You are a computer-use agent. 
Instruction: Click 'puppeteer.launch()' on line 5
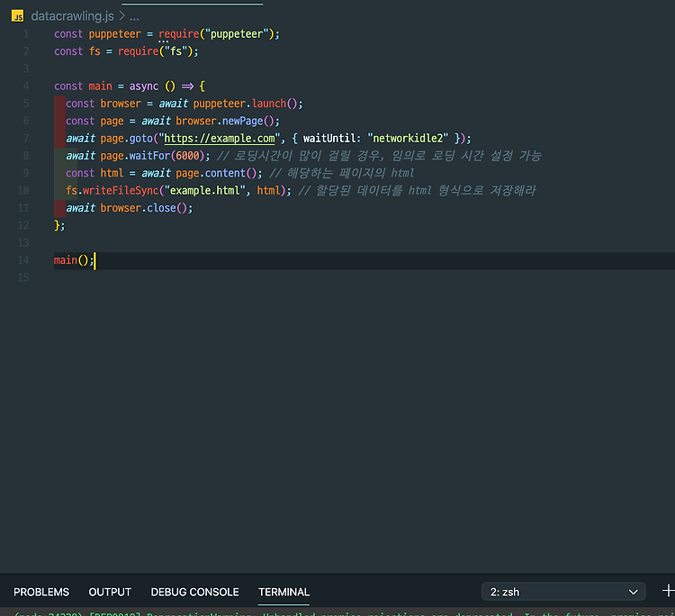245,104
